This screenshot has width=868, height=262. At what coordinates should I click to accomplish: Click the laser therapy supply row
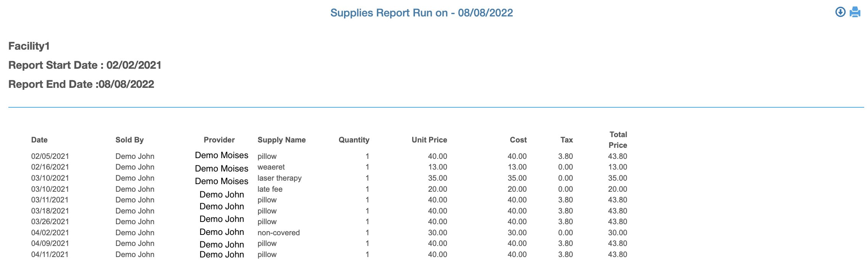pyautogui.click(x=279, y=178)
